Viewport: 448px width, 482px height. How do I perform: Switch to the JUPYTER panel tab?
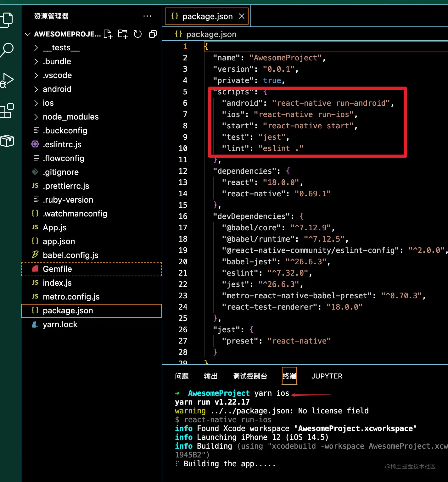click(x=327, y=376)
